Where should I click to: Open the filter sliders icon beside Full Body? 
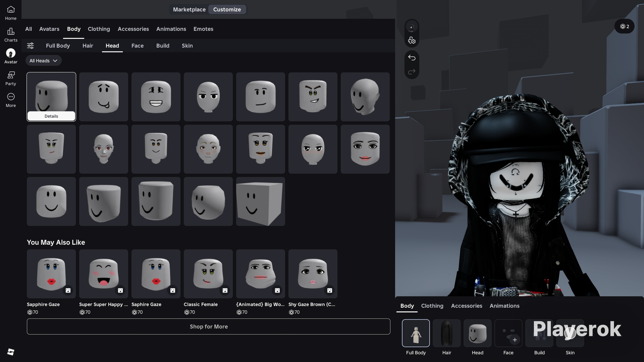point(30,46)
